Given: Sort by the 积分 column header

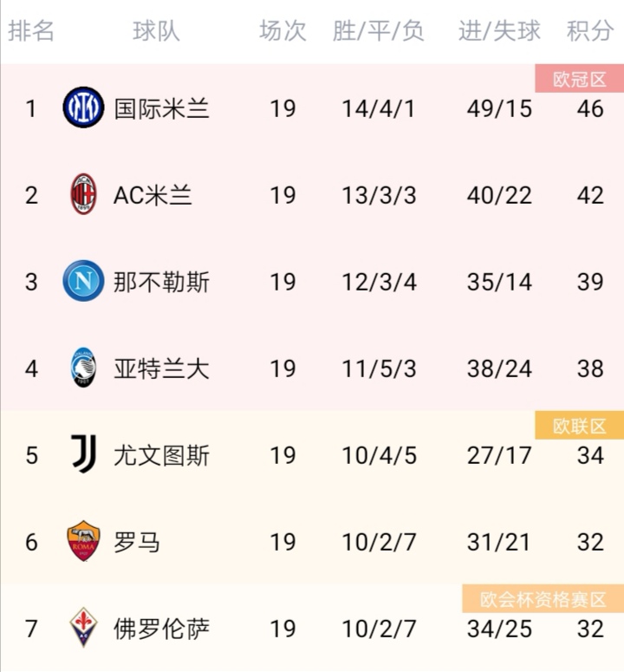Looking at the screenshot, I should click(590, 31).
